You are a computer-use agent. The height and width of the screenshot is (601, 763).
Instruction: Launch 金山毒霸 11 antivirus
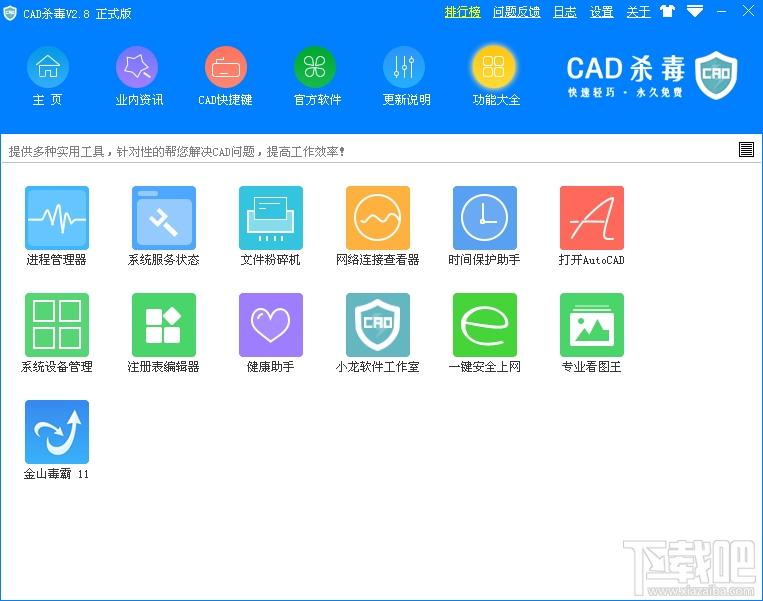click(x=57, y=432)
